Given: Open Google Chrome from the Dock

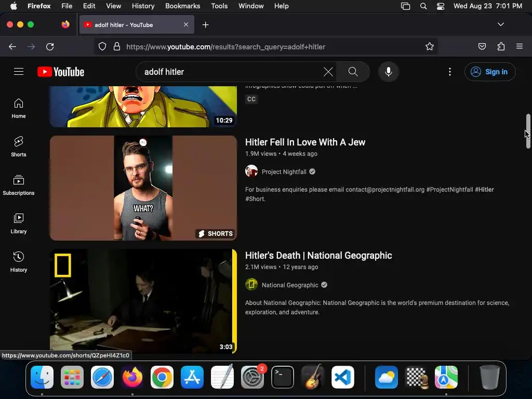Looking at the screenshot, I should pyautogui.click(x=162, y=377).
